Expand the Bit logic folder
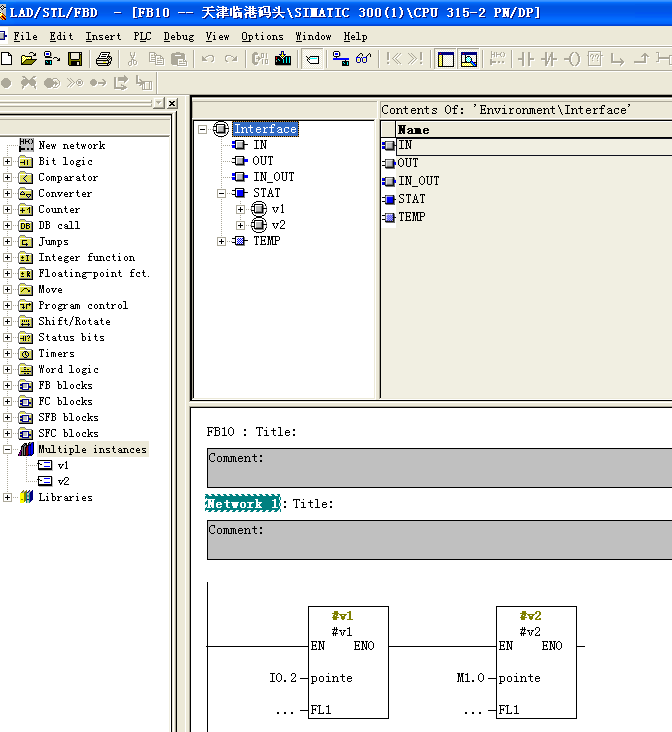Image resolution: width=672 pixels, height=732 pixels. 7,162
